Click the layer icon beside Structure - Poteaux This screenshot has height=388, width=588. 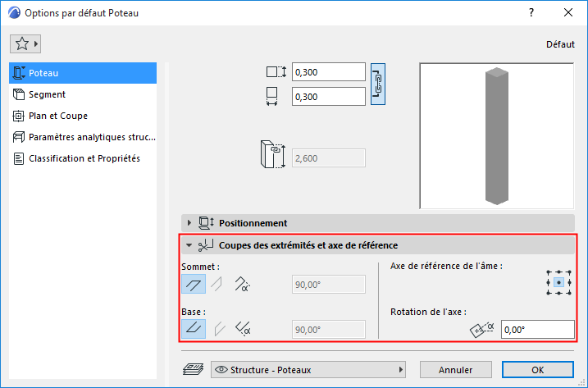click(x=194, y=369)
